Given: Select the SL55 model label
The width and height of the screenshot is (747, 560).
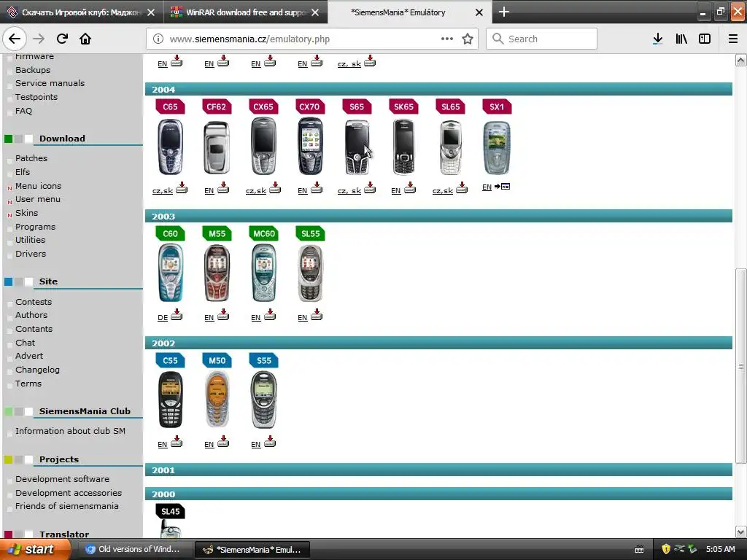Looking at the screenshot, I should click(310, 233).
